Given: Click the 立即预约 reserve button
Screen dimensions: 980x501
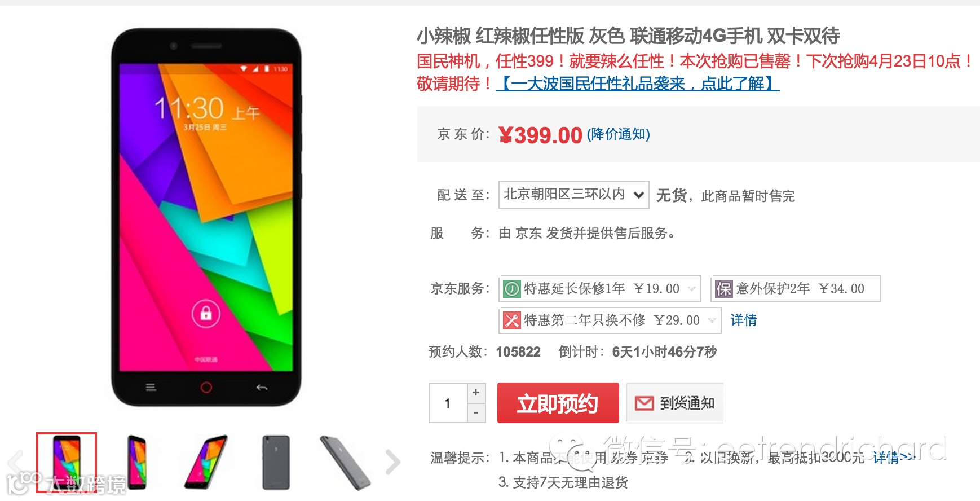Looking at the screenshot, I should 558,403.
